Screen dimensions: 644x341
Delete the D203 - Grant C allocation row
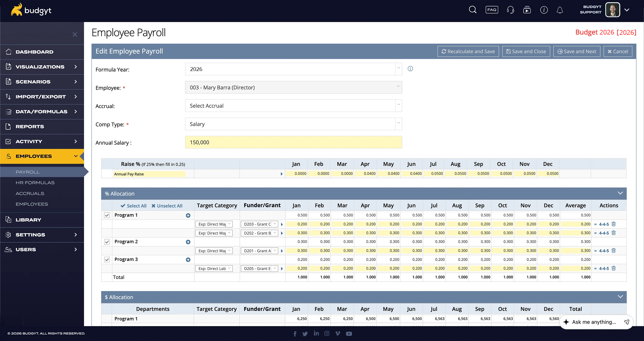coord(614,224)
